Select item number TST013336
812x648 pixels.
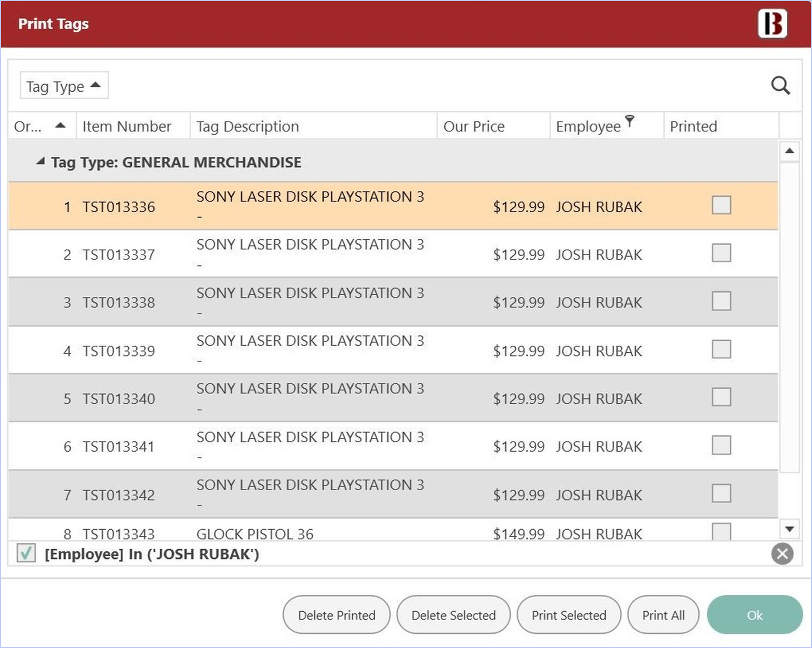coord(119,207)
